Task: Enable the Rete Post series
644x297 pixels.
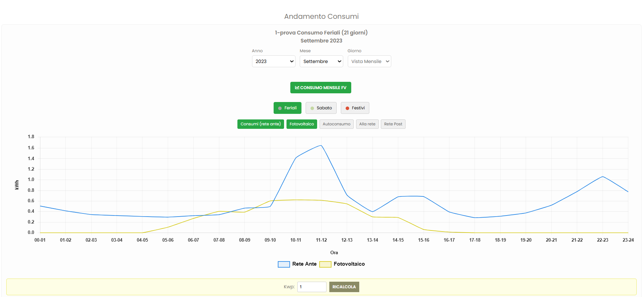Action: pyautogui.click(x=393, y=124)
